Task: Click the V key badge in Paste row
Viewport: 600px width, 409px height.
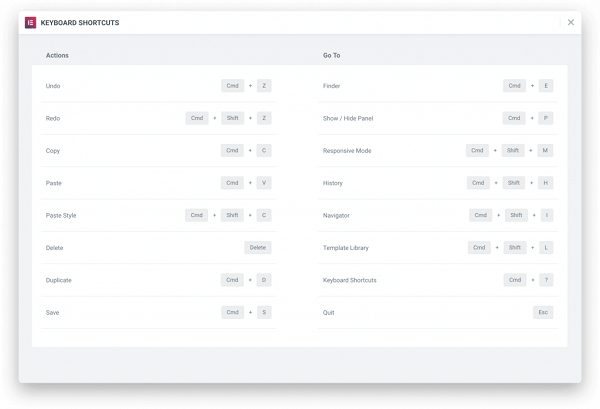Action: [264, 183]
